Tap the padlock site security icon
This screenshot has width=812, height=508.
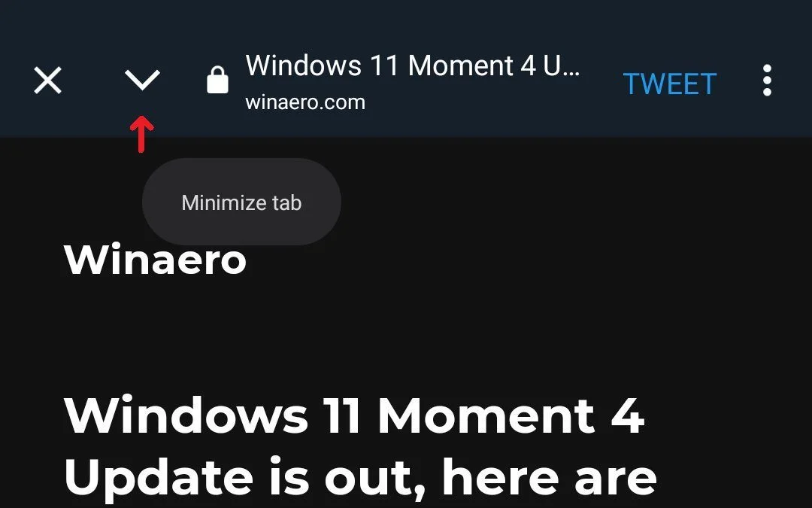217,80
